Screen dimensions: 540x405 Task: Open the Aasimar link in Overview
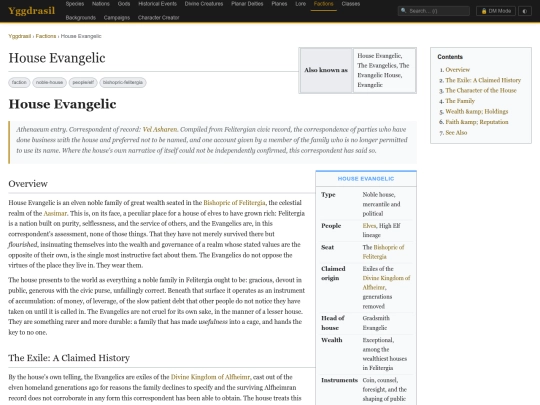55,213
